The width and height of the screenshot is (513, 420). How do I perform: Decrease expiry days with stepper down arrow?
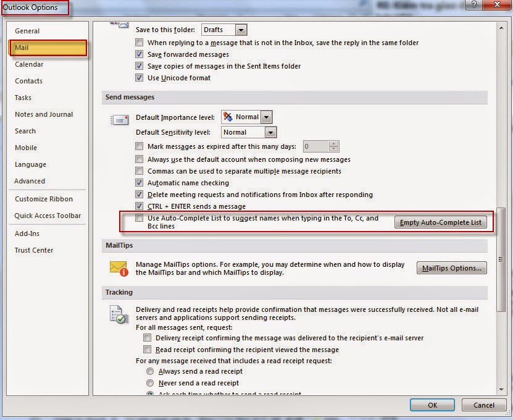tap(334, 149)
